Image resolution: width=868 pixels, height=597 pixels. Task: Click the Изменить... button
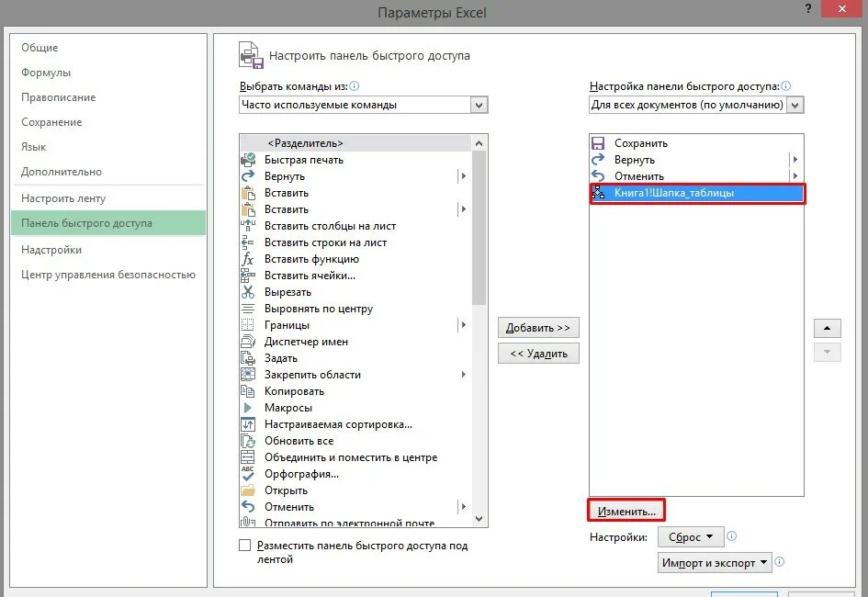[x=626, y=511]
